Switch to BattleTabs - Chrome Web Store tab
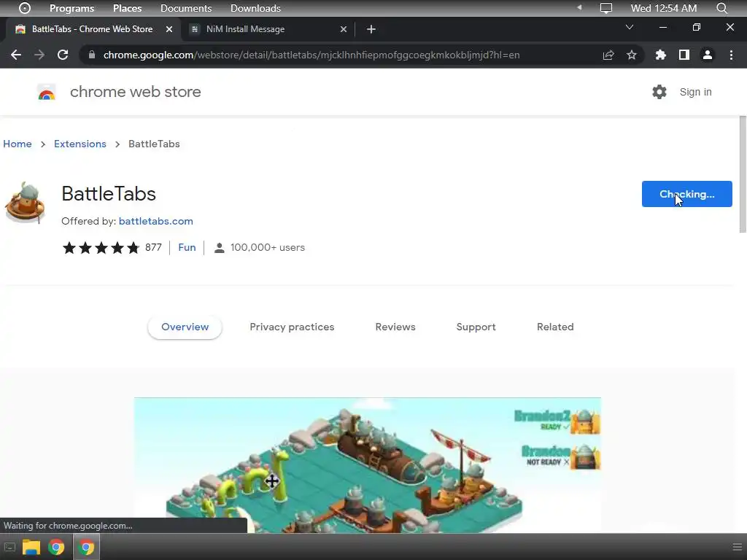 tap(93, 29)
